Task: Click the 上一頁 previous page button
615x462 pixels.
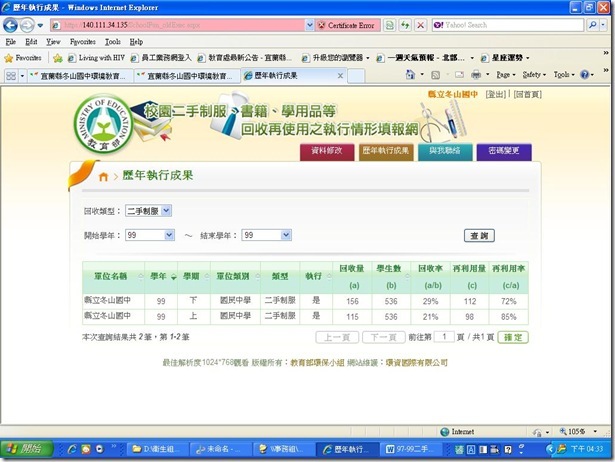Action: point(337,337)
